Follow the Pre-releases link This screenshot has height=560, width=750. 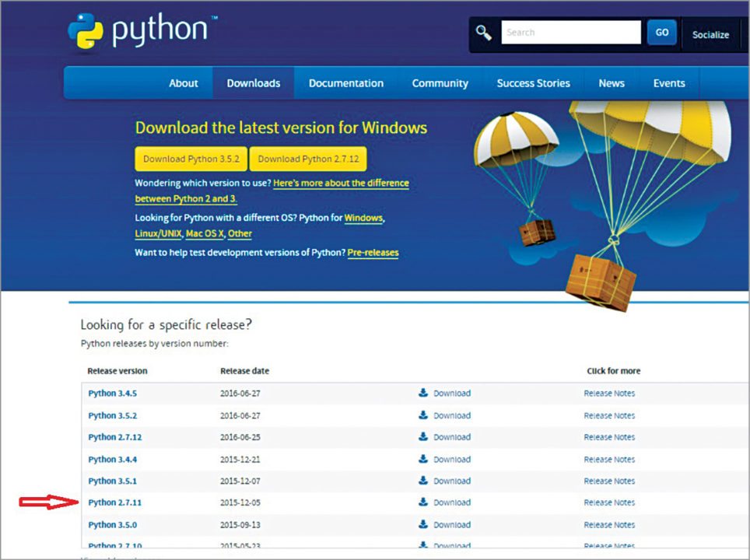tap(373, 253)
